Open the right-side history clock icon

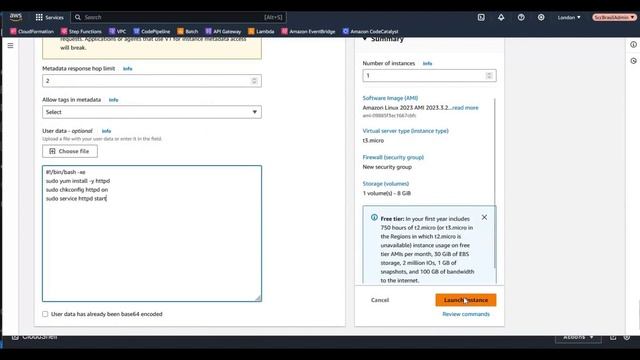[633, 61]
